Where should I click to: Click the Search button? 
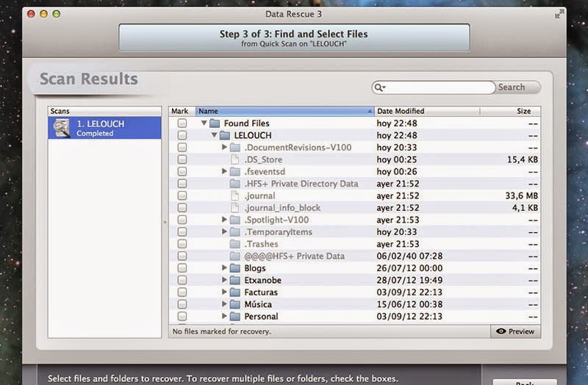pyautogui.click(x=517, y=87)
